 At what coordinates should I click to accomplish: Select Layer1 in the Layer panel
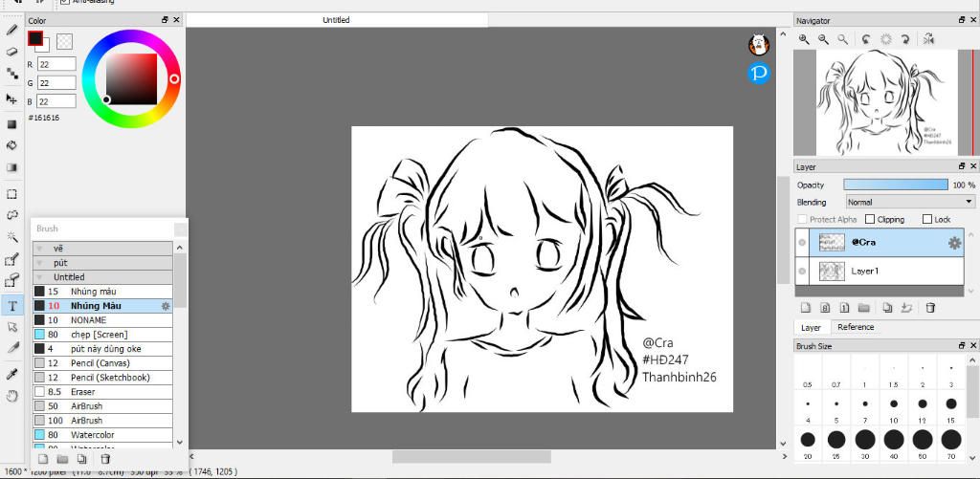pos(880,272)
